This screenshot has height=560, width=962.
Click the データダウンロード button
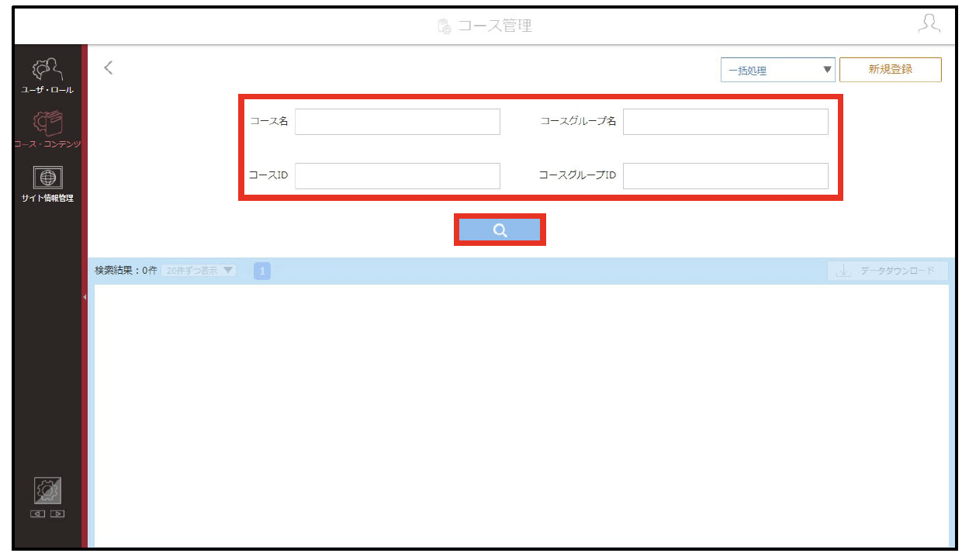coord(888,271)
